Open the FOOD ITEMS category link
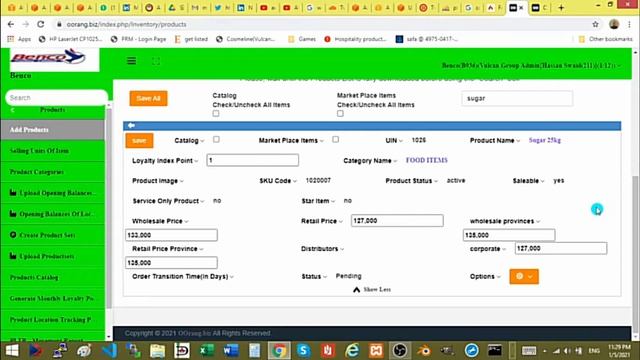The width and height of the screenshot is (640, 360). (x=427, y=160)
